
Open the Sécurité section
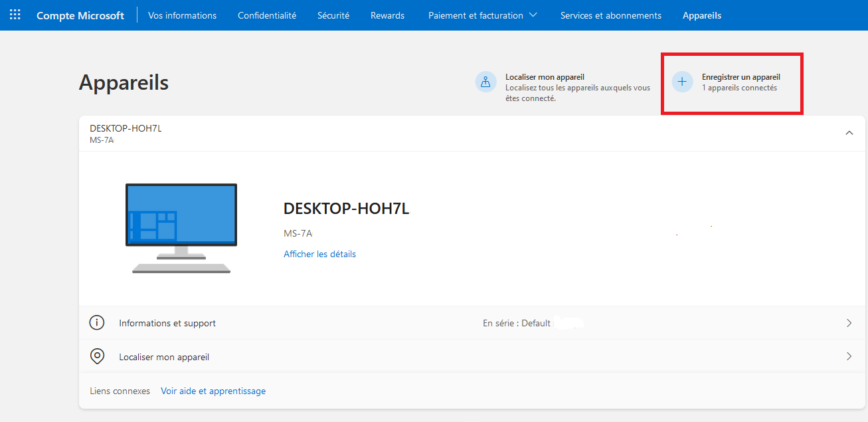[x=333, y=15]
